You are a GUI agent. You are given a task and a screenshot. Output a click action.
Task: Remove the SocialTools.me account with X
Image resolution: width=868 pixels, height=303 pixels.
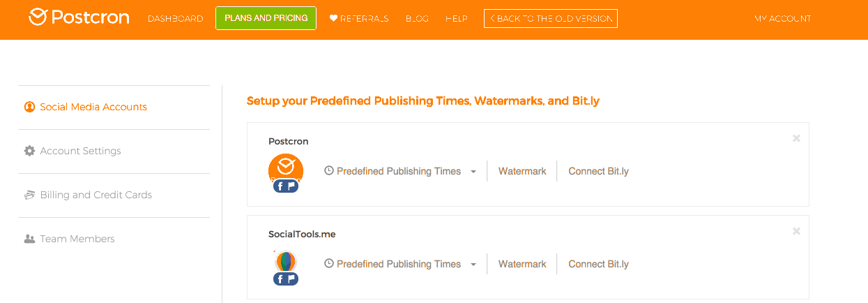point(796,231)
